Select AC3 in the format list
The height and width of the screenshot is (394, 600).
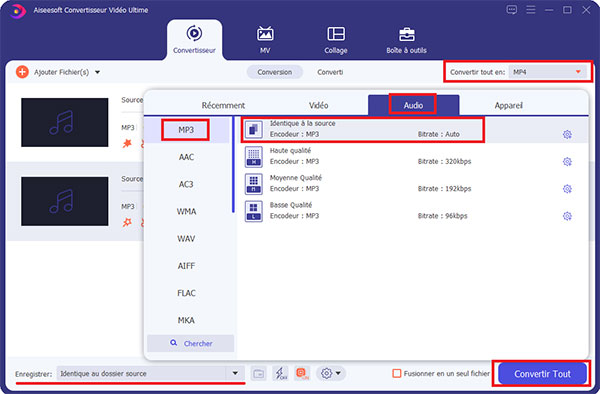click(186, 184)
